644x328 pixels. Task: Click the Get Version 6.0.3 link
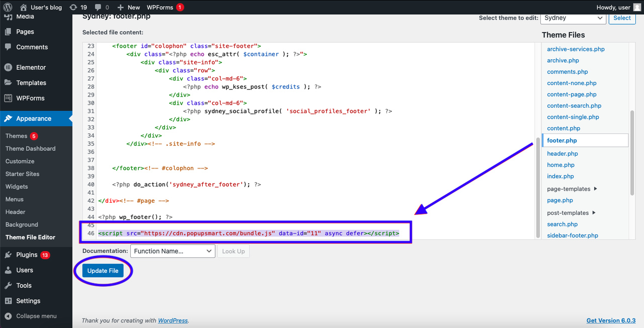pyautogui.click(x=611, y=320)
